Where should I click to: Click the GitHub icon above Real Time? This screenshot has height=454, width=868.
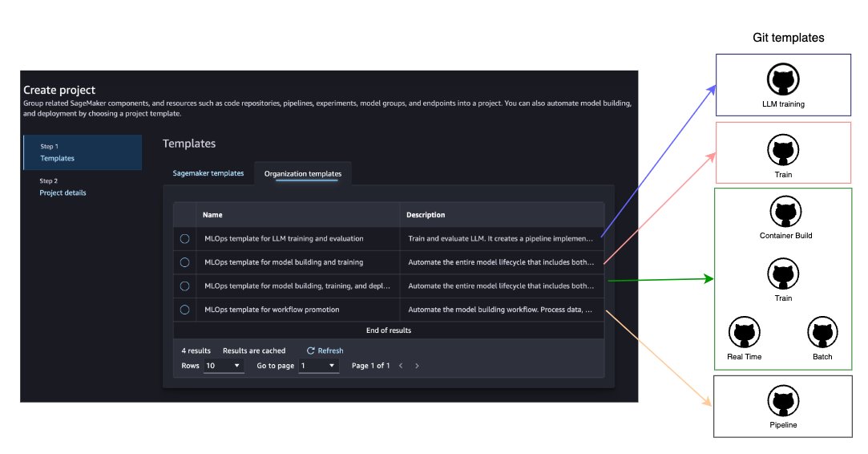pyautogui.click(x=745, y=332)
